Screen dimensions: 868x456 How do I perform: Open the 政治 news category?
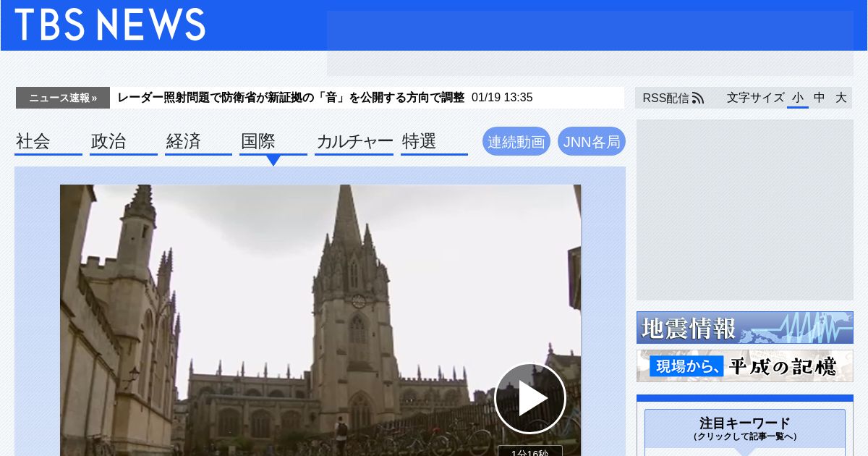tap(124, 142)
